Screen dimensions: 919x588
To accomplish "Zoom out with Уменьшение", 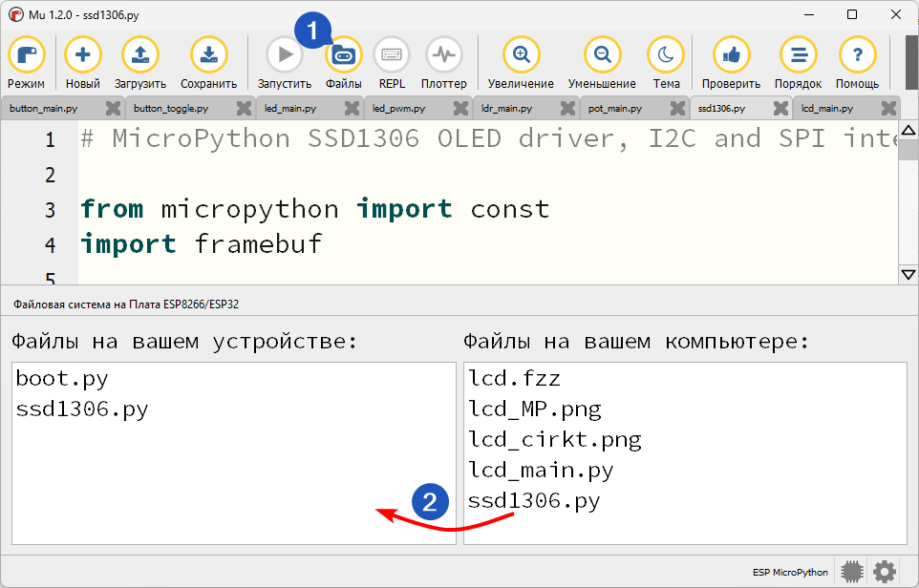I will coord(602,63).
